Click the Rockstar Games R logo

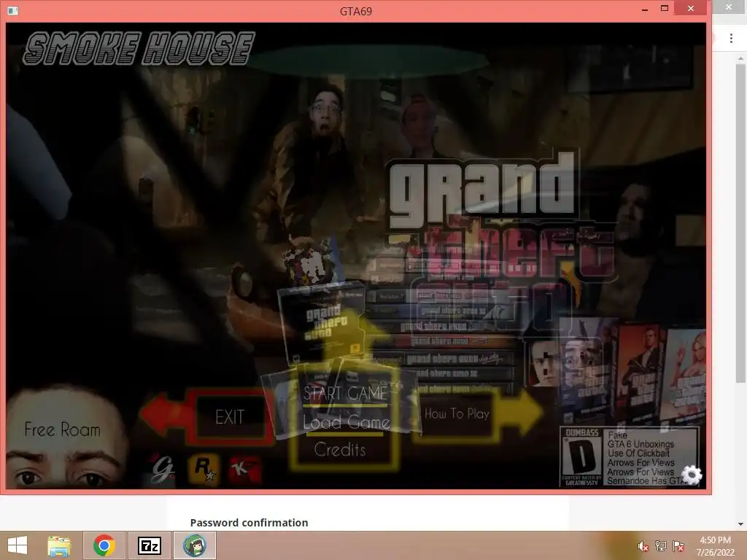pos(204,469)
